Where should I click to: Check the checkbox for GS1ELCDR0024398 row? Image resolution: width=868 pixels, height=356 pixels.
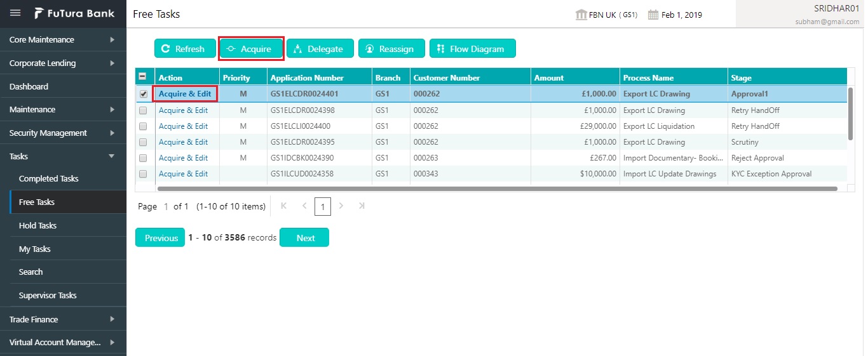[143, 110]
